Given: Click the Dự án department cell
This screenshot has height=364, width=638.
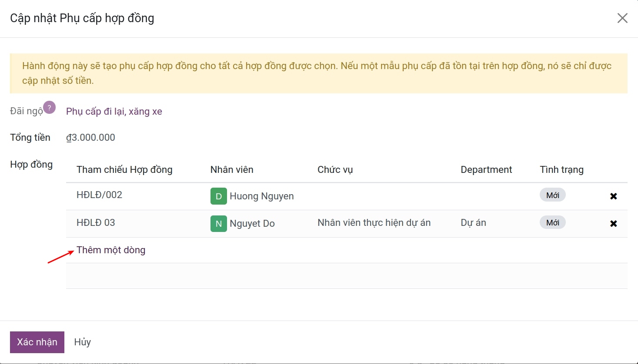Looking at the screenshot, I should (x=473, y=223).
